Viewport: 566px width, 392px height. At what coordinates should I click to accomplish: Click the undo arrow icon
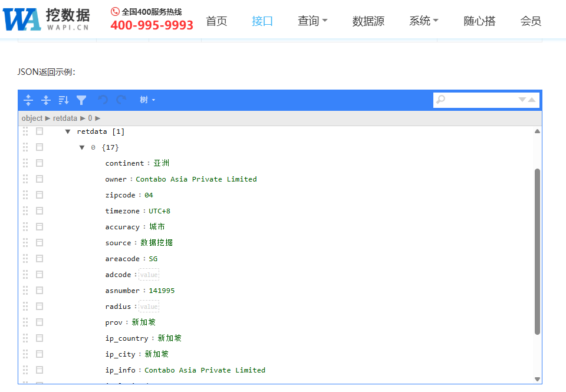click(x=103, y=100)
